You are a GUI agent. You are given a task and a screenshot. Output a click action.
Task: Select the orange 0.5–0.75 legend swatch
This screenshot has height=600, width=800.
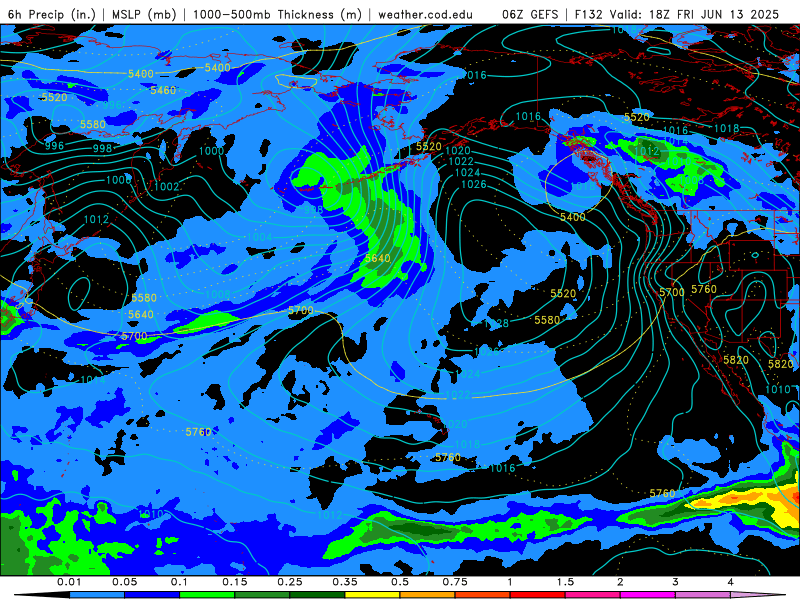[x=428, y=595]
